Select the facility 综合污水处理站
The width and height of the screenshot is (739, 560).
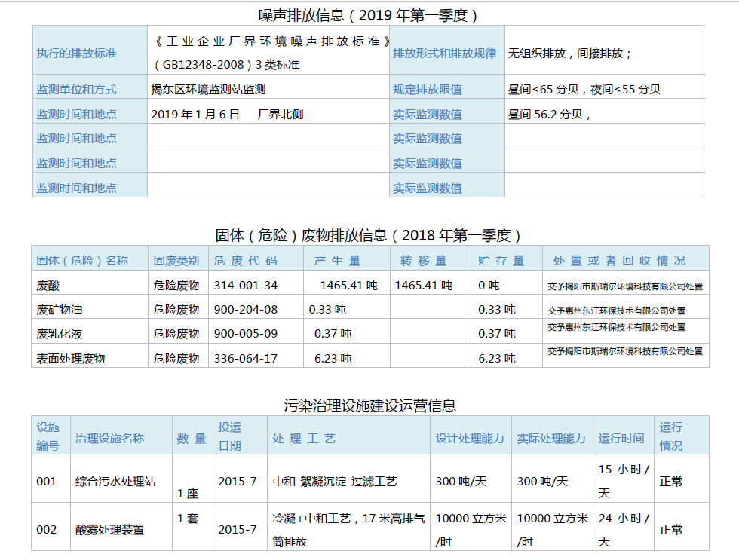(115, 482)
